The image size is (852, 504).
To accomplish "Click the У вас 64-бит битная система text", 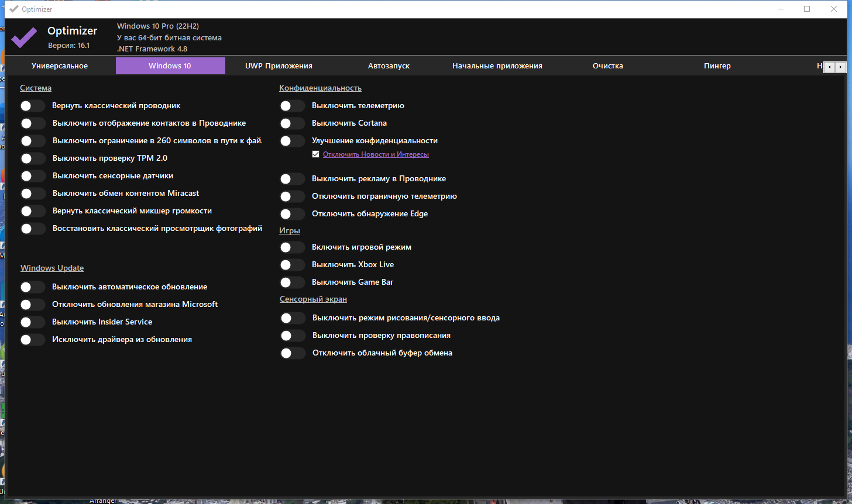I will point(169,38).
